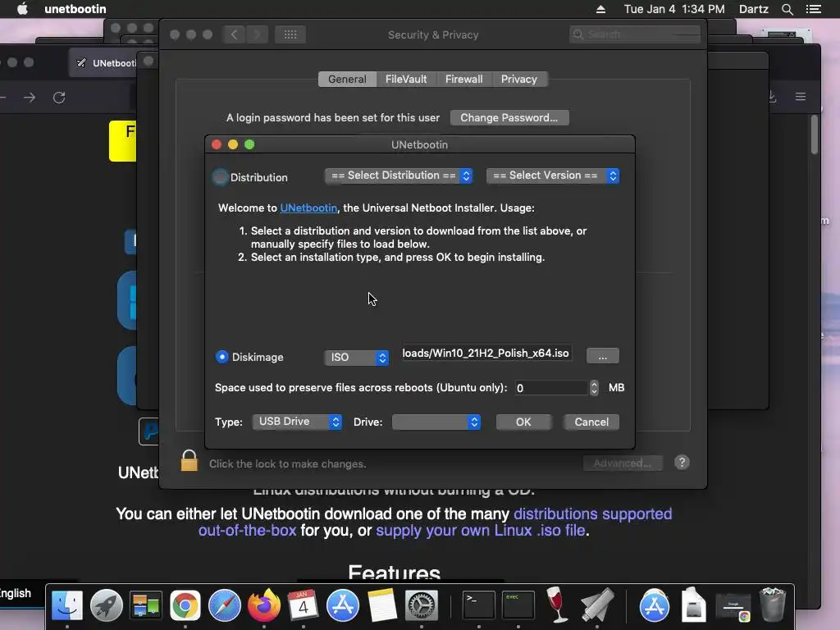The width and height of the screenshot is (840, 630).
Task: Select the Distribution radio button
Action: pyautogui.click(x=220, y=177)
